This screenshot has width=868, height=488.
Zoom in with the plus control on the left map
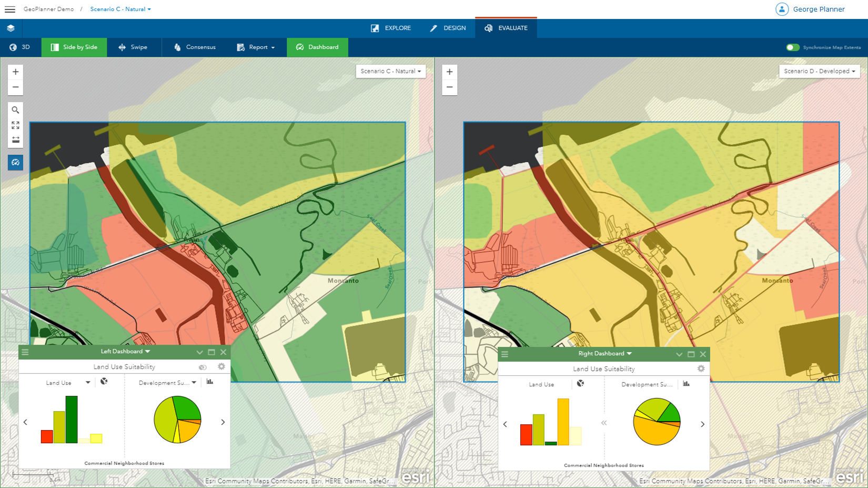pyautogui.click(x=15, y=71)
